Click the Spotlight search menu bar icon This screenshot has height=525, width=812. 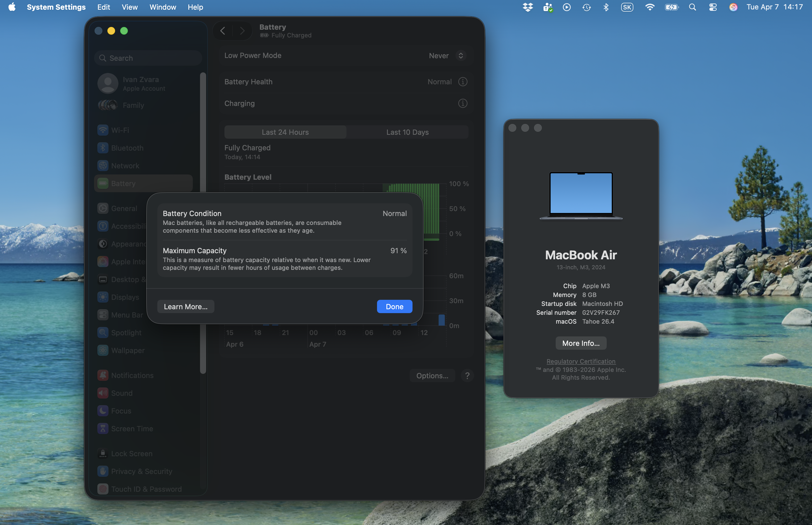692,7
